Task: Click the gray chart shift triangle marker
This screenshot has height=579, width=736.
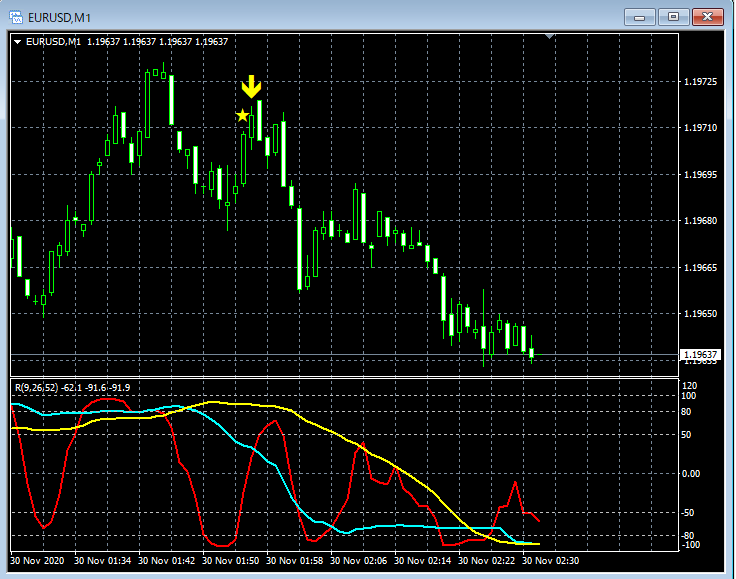Action: [549, 37]
